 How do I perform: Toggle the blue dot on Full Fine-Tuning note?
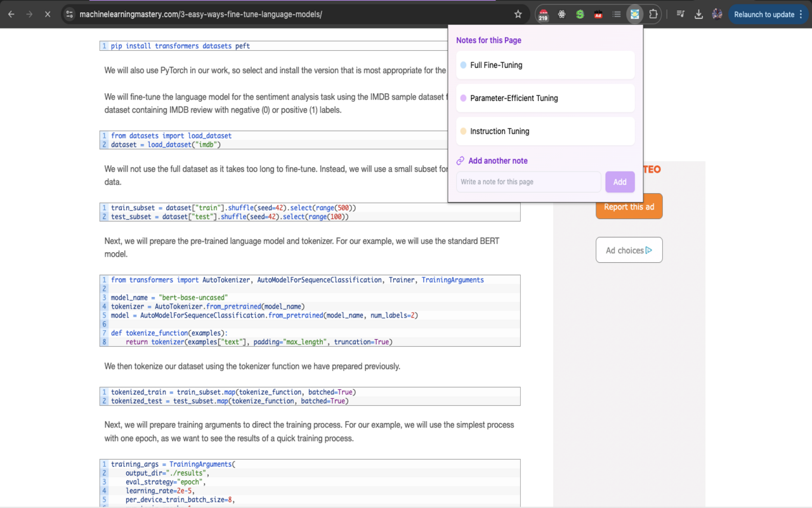pos(464,65)
